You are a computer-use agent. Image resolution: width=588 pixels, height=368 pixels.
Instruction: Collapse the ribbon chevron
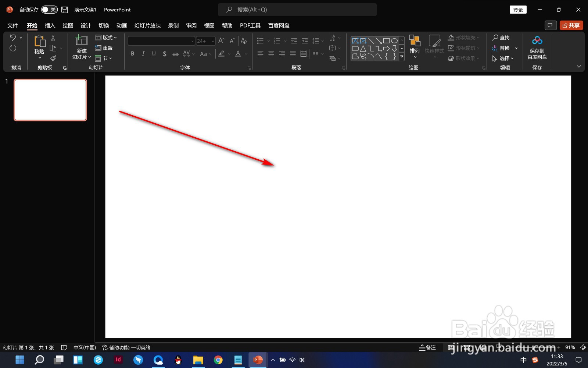[x=579, y=67]
